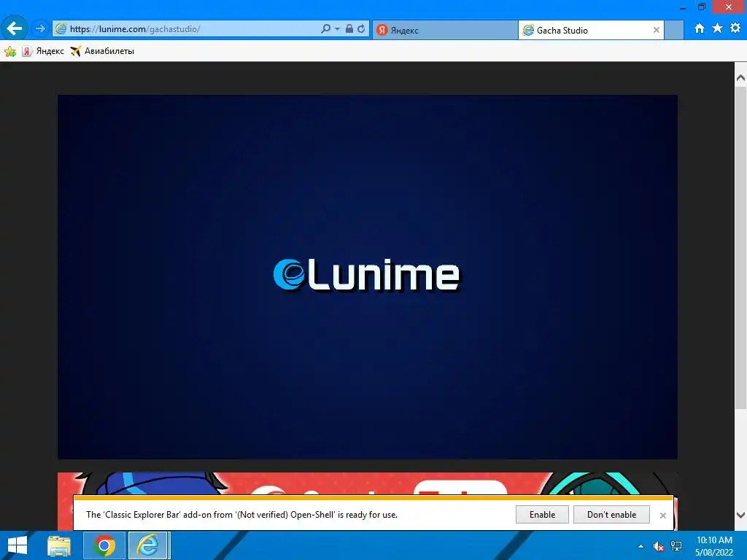This screenshot has width=747, height=560.
Task: Refresh the page with the reload icon
Action: point(362,28)
